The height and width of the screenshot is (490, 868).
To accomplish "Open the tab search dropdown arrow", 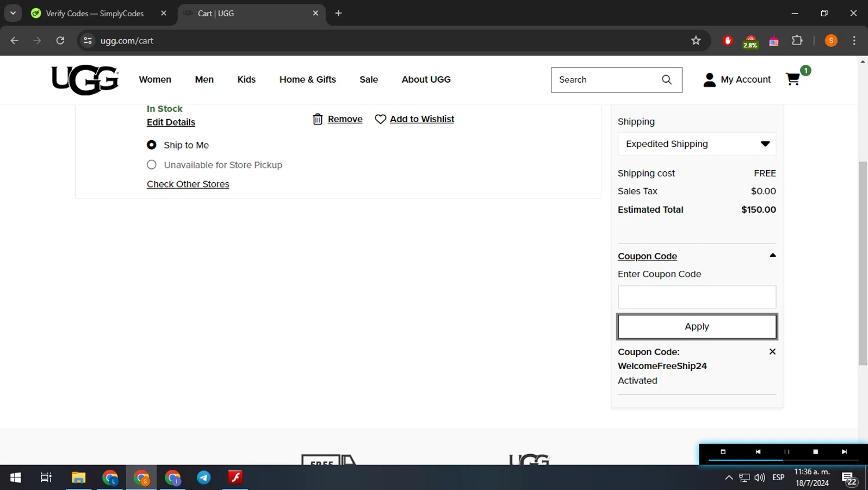I will [x=13, y=13].
